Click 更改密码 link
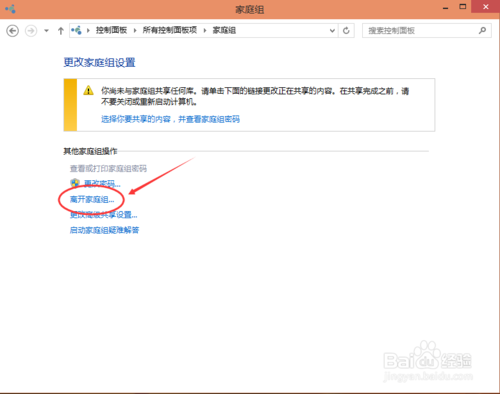 click(102, 183)
